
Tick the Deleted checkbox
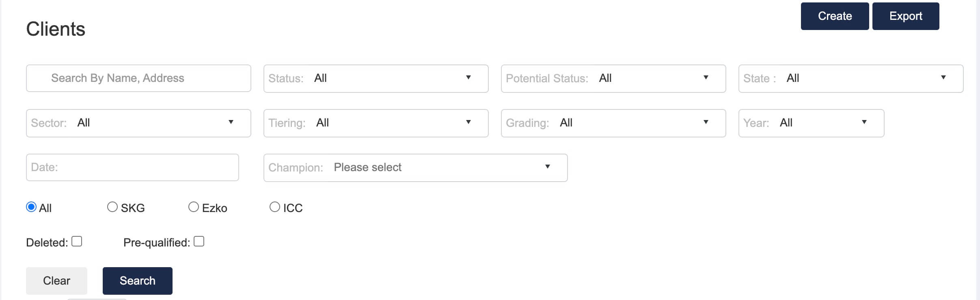pyautogui.click(x=77, y=242)
